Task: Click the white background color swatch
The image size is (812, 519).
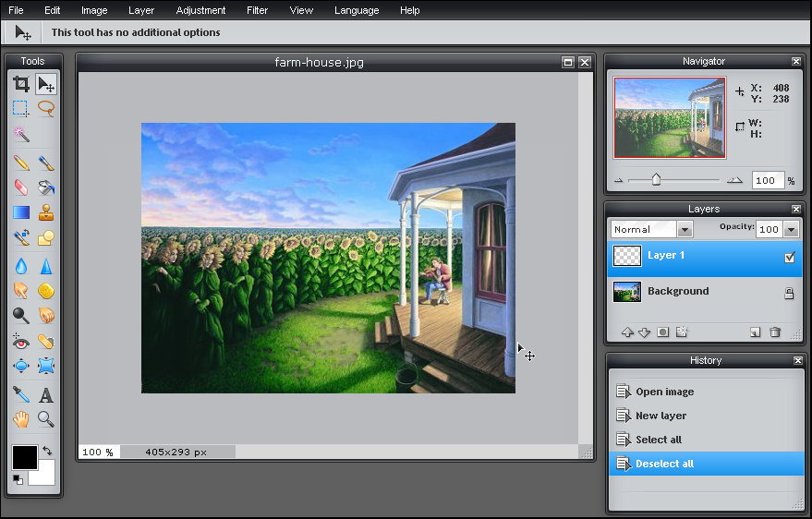Action: coord(44,475)
